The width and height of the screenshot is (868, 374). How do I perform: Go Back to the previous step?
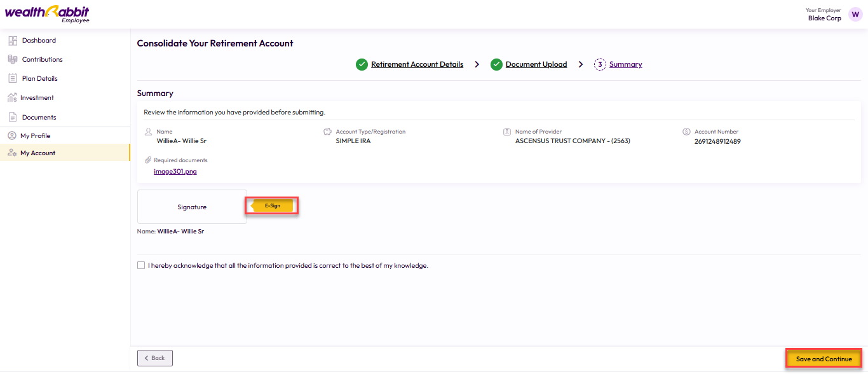155,358
